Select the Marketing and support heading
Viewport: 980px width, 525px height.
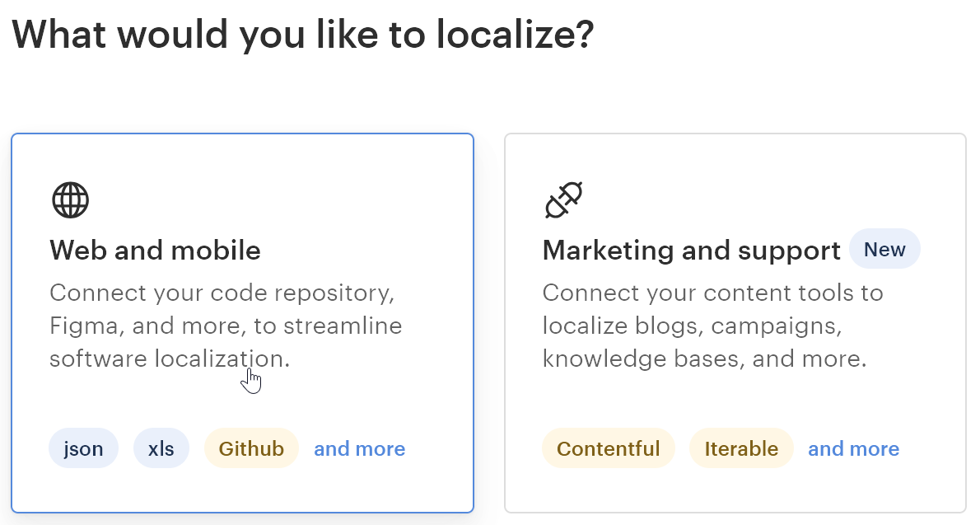[x=691, y=251]
